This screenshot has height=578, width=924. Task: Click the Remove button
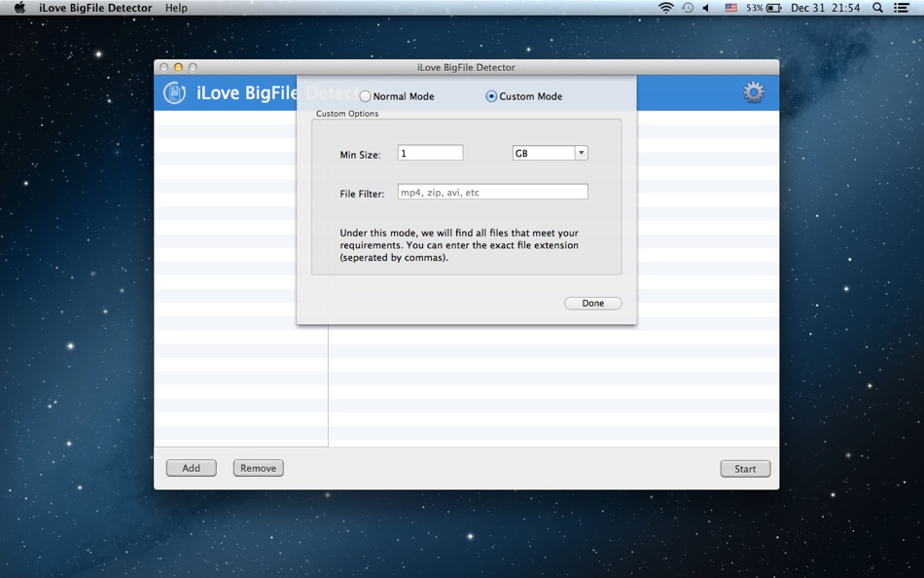[x=258, y=468]
